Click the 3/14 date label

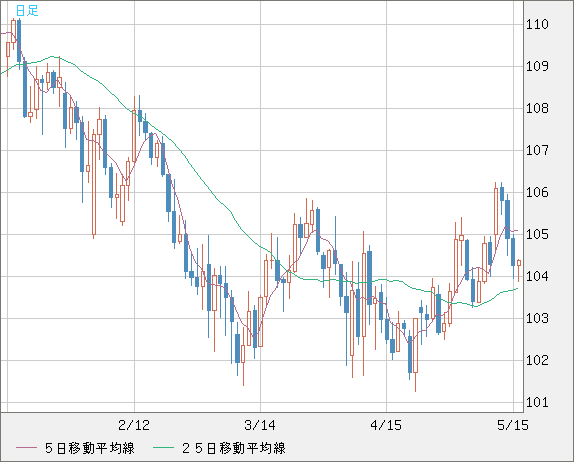tap(260, 425)
